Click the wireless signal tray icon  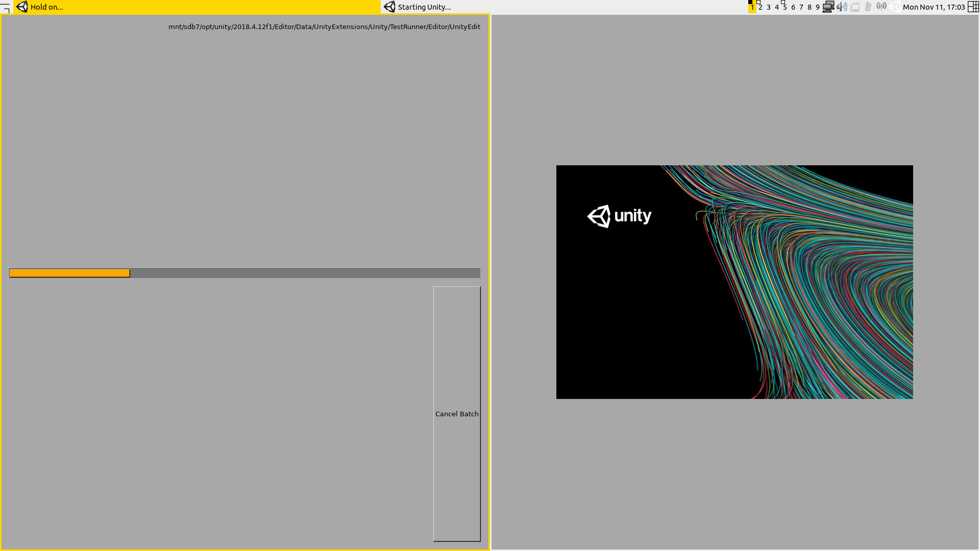pos(881,7)
